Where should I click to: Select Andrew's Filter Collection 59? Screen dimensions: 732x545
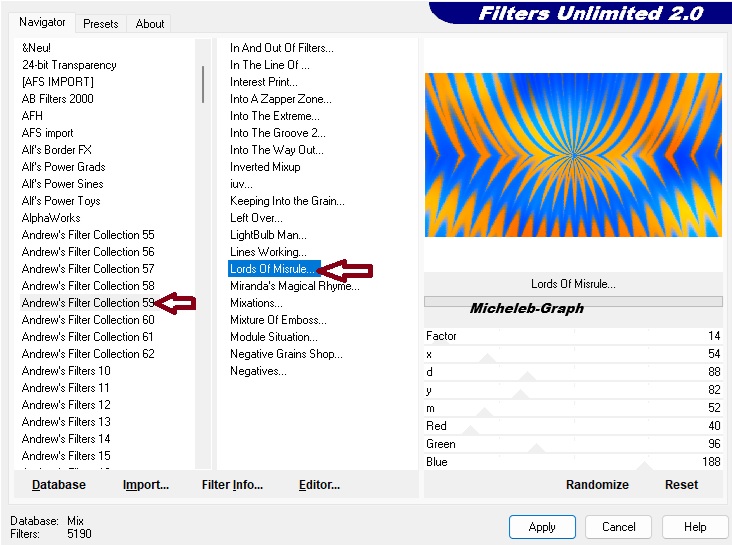pyautogui.click(x=88, y=303)
